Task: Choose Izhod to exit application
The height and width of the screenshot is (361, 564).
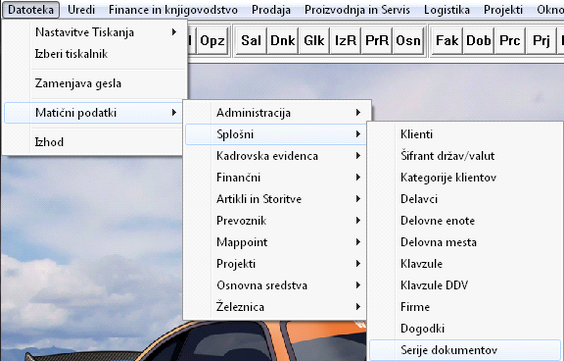Action: coord(94,142)
